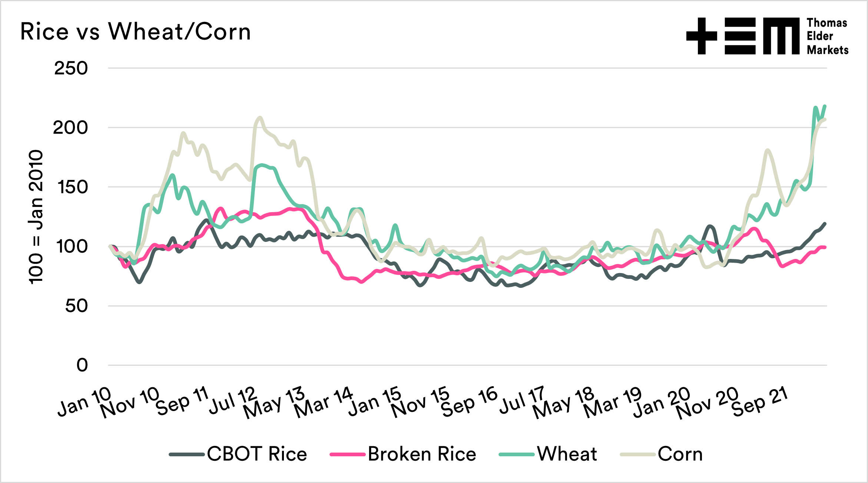Select the CBOT Rice legend label

[x=257, y=454]
